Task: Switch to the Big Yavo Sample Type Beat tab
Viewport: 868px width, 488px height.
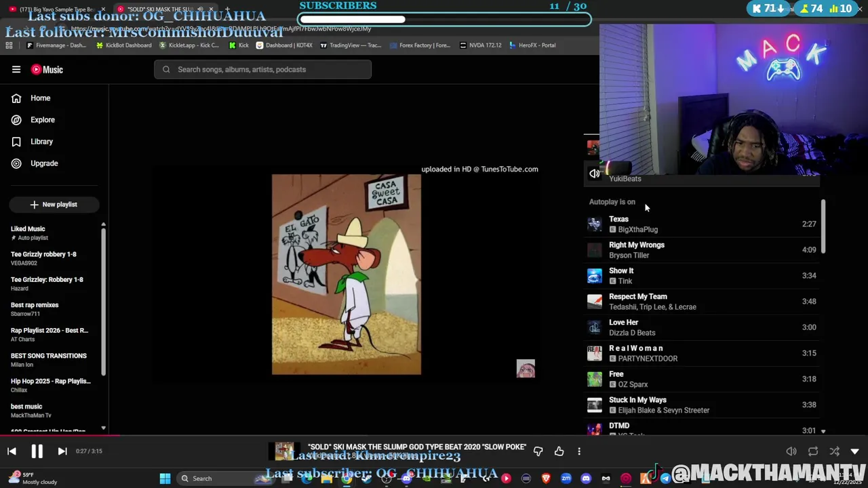Action: (58, 9)
